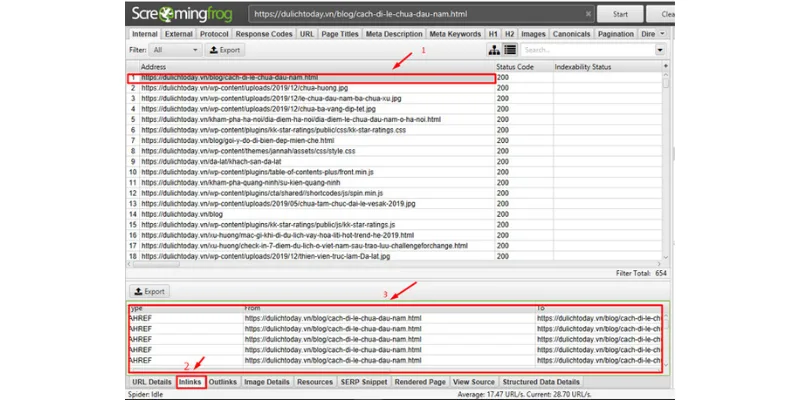Click the Search input box

pos(588,50)
